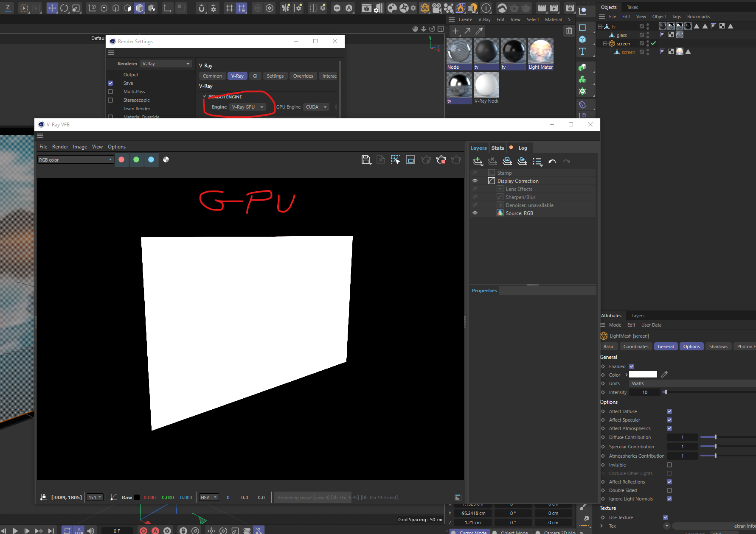The height and width of the screenshot is (534, 756).
Task: Switch to the GI tab in Render Settings
Action: [255, 76]
